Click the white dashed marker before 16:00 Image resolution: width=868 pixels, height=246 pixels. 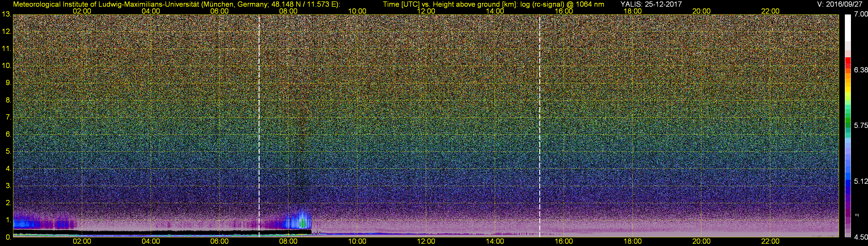[540, 126]
